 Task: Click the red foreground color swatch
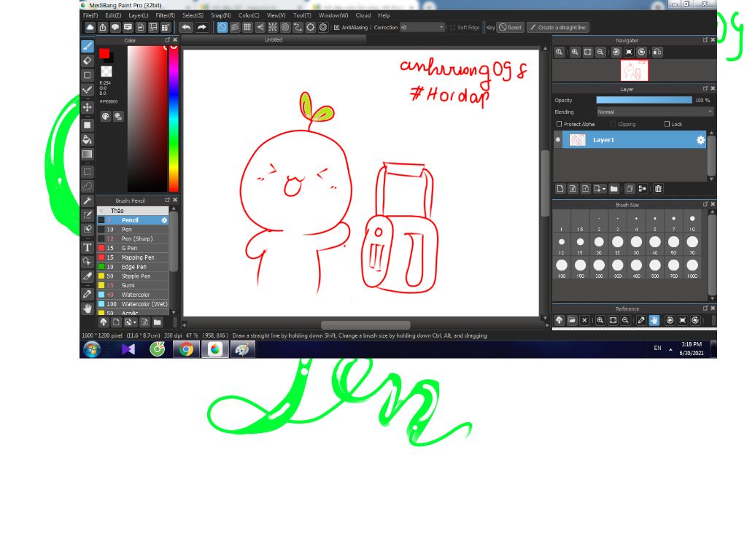[x=104, y=53]
